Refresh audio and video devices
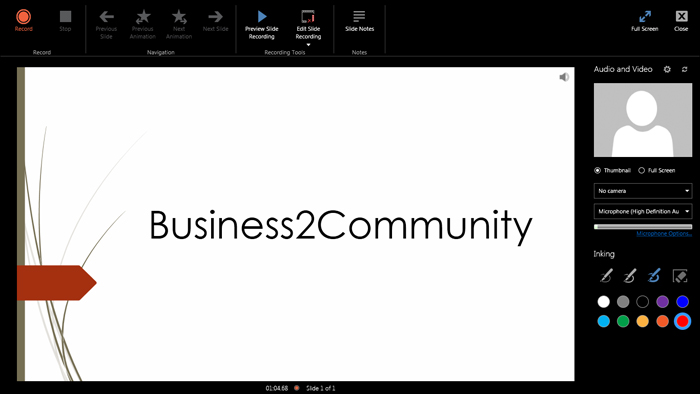Screen dimensions: 700x394 coord(684,69)
